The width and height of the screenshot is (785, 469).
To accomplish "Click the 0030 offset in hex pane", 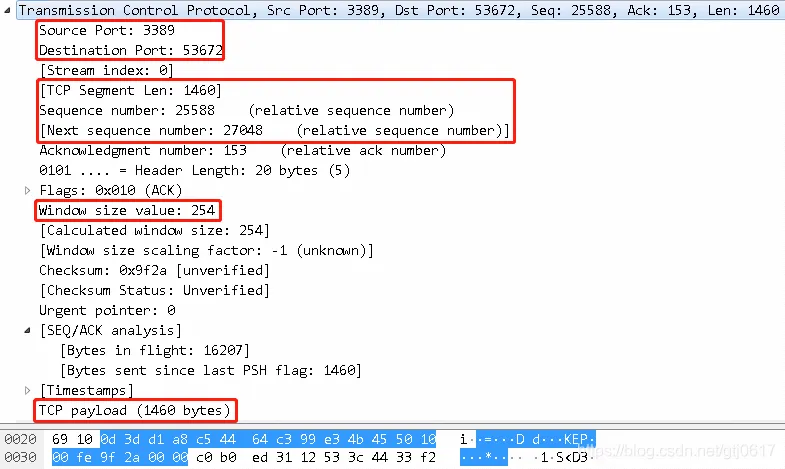I will pos(20,457).
